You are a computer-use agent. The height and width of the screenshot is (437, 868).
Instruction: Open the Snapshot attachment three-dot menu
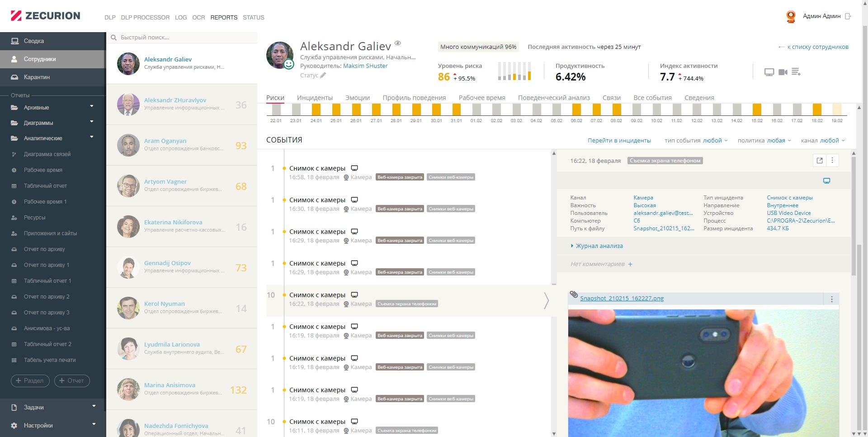pos(831,299)
